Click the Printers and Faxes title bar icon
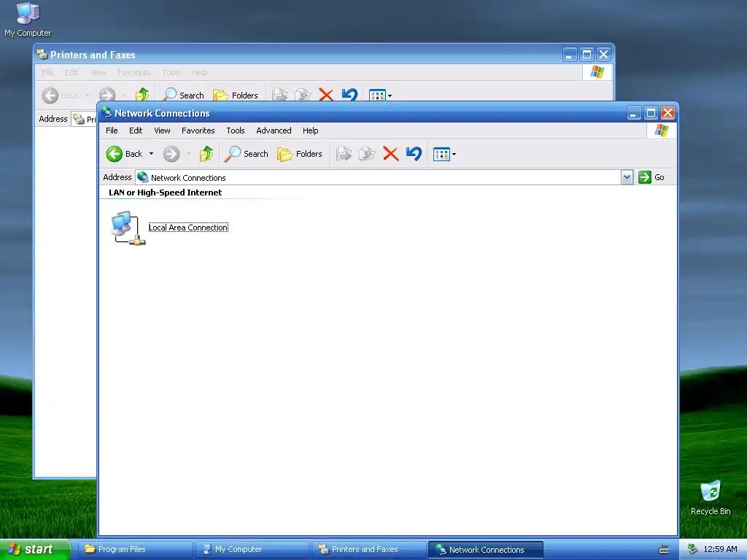This screenshot has width=747, height=560. 42,54
